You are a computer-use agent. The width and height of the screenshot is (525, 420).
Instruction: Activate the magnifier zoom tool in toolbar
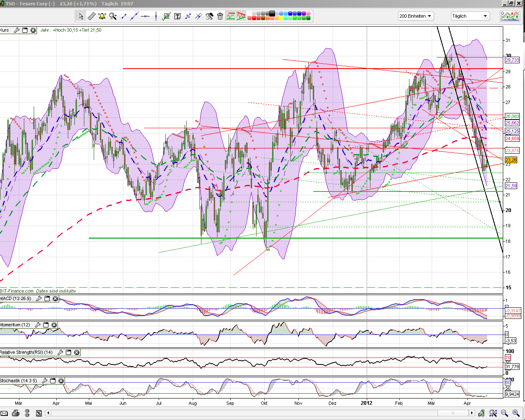(x=113, y=16)
